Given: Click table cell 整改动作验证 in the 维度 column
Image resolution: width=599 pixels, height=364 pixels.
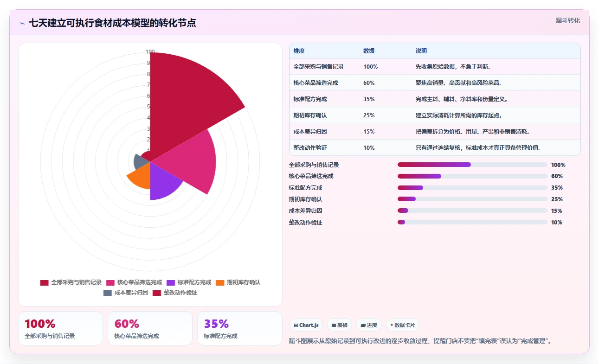Looking at the screenshot, I should [x=310, y=148].
